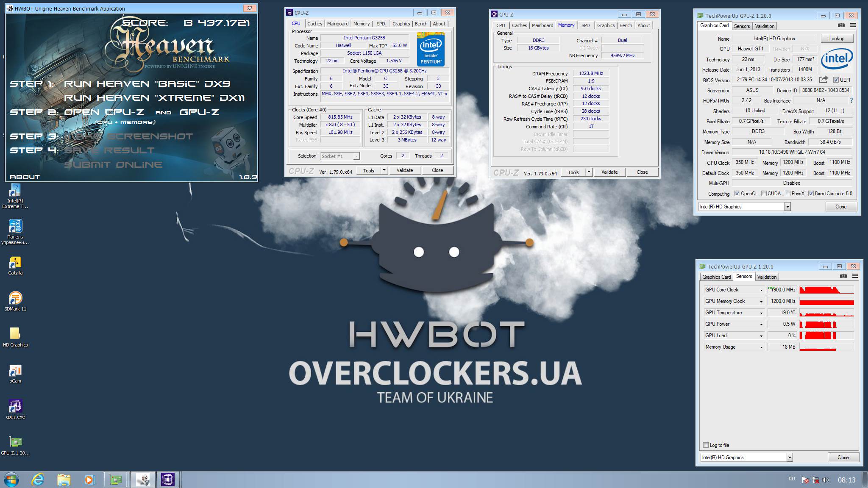Click the camera icon in GPU-Z Sensors window

tap(843, 276)
